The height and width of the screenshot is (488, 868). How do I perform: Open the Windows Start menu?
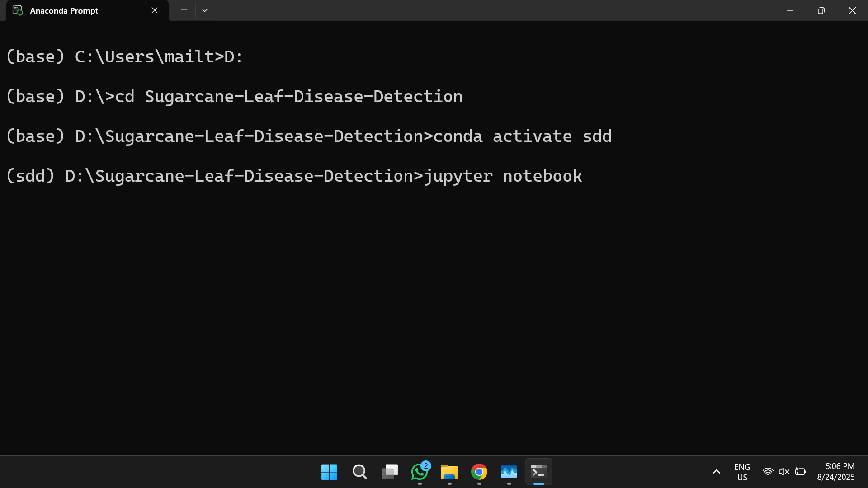(x=329, y=472)
